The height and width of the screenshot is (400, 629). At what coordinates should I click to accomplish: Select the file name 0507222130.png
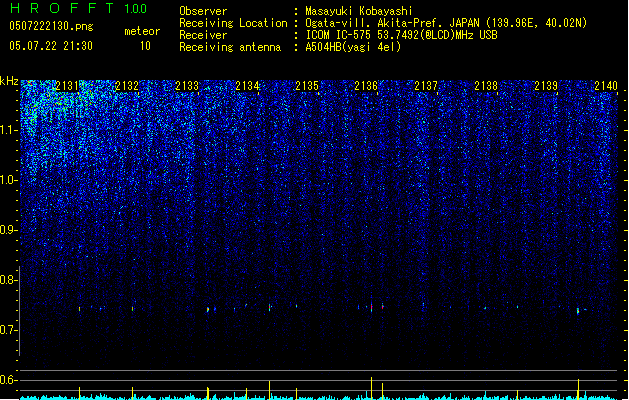51,26
